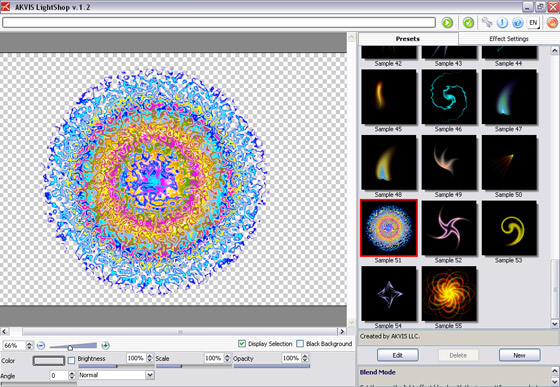Click canvas vertical scrollbar up arrow

(x=351, y=37)
